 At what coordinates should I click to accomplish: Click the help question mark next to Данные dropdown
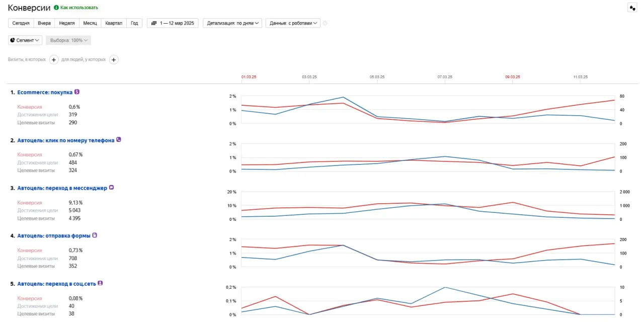pos(325,23)
